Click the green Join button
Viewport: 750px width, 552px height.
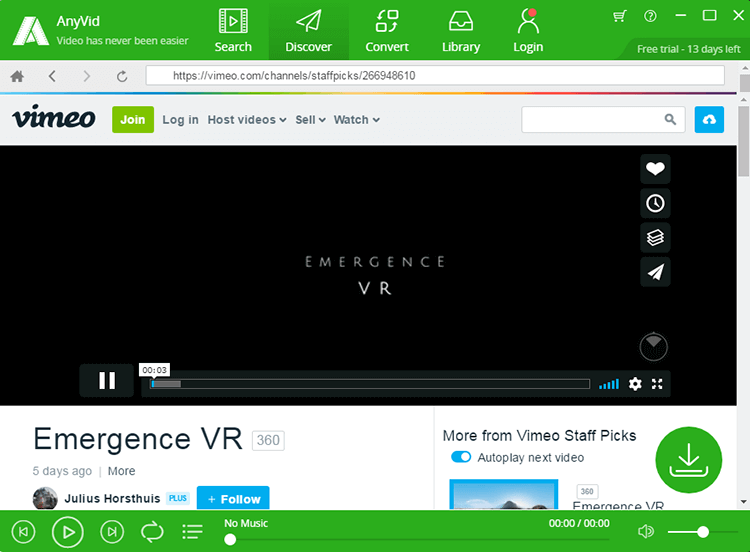pyautogui.click(x=133, y=120)
